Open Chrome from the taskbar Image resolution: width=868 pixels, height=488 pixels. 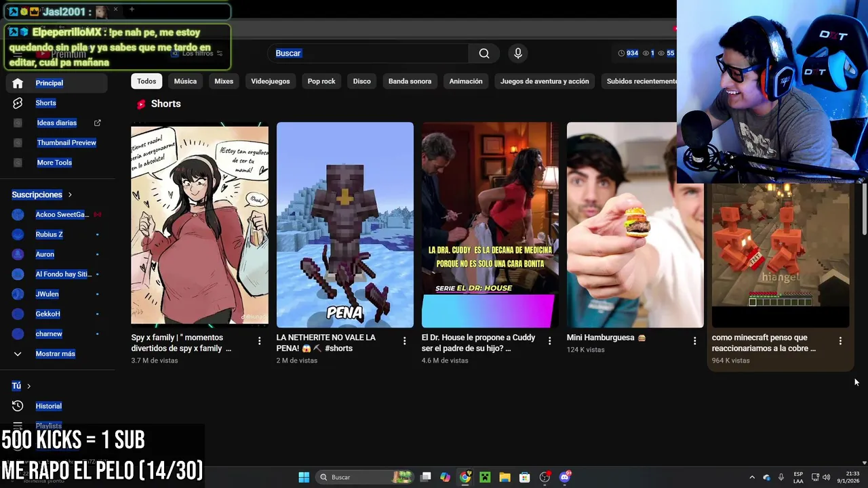[x=465, y=477]
